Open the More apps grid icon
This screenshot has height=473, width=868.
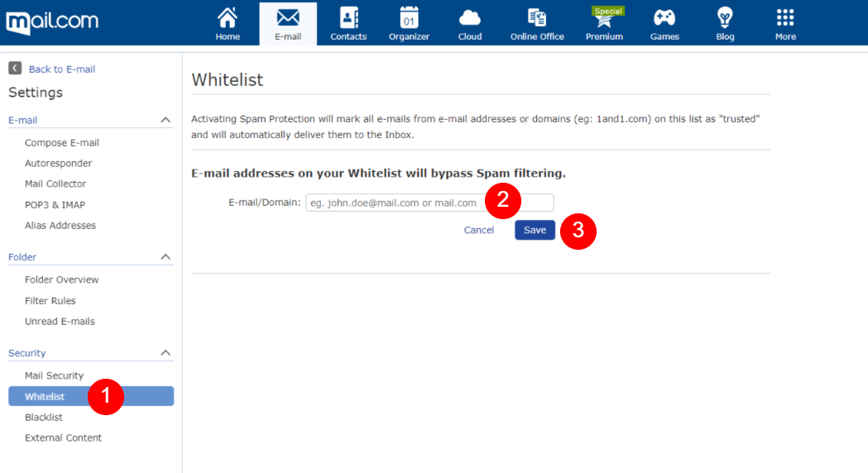(785, 18)
